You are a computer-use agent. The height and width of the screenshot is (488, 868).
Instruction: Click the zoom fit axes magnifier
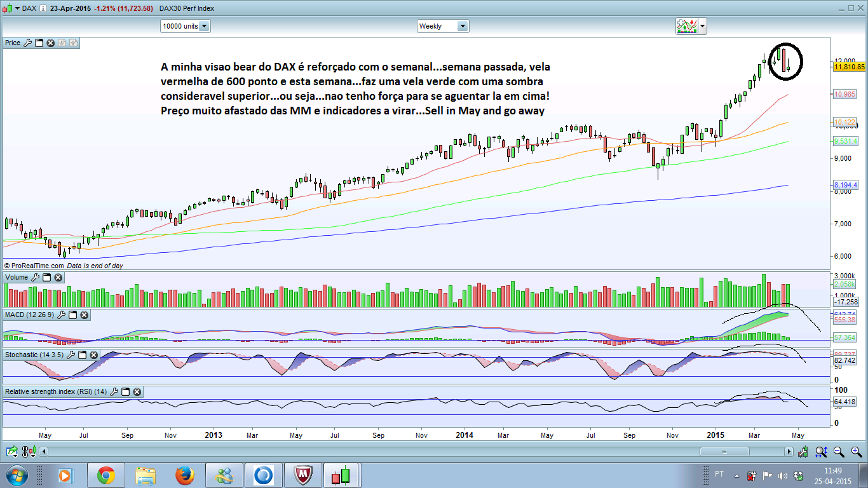(821, 452)
